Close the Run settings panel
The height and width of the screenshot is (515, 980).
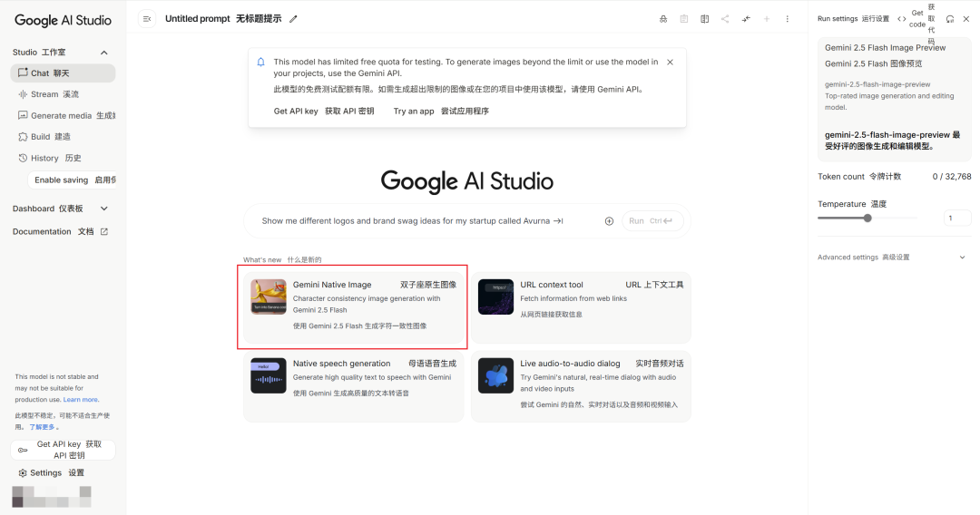pyautogui.click(x=966, y=19)
